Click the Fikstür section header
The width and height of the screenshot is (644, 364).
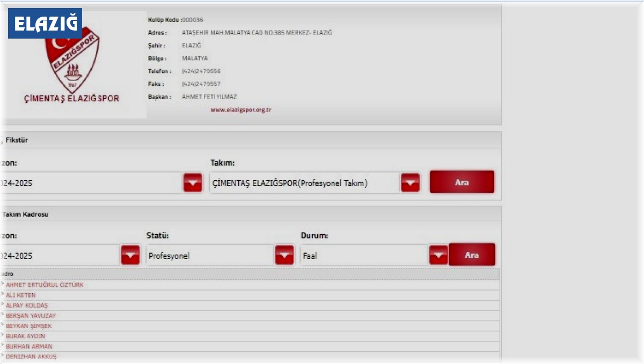tap(17, 140)
